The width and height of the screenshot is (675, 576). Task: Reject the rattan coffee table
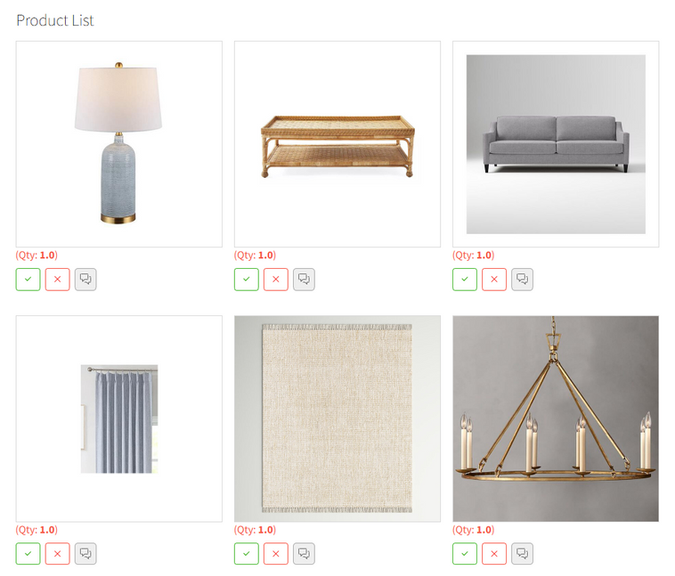(276, 279)
